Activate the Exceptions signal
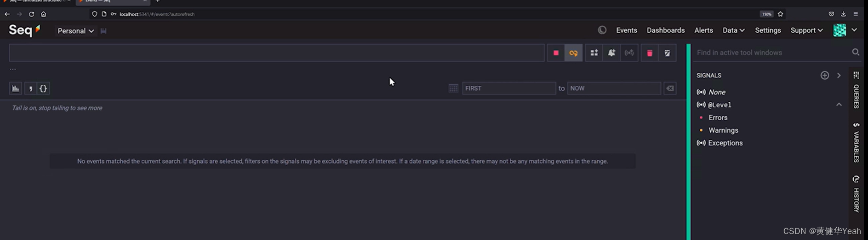Image resolution: width=868 pixels, height=240 pixels. (x=725, y=143)
